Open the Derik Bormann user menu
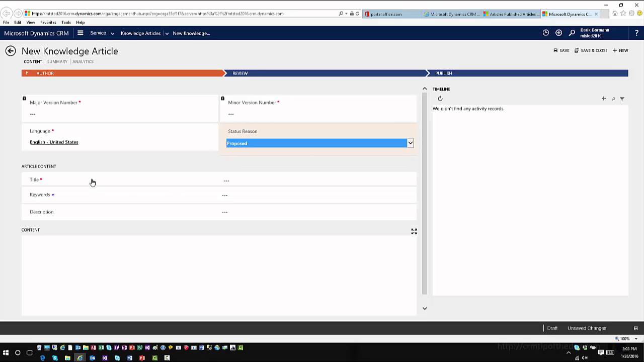The width and height of the screenshot is (644, 362). 595,33
